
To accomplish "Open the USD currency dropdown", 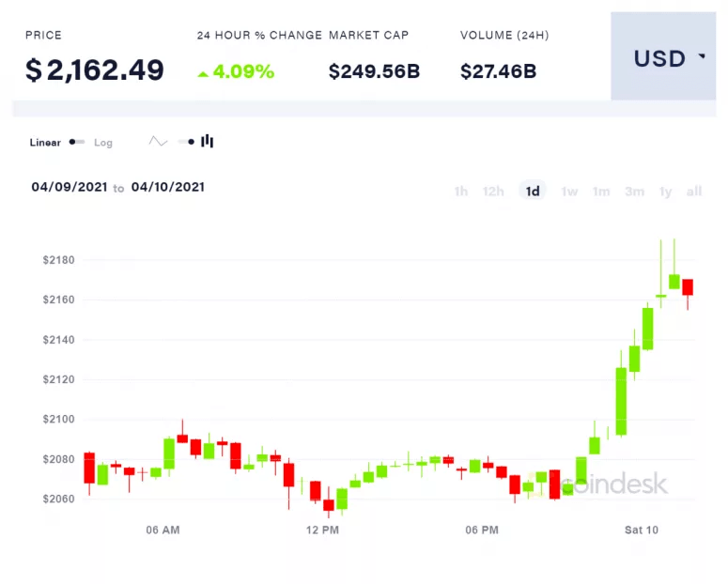I will tap(663, 56).
